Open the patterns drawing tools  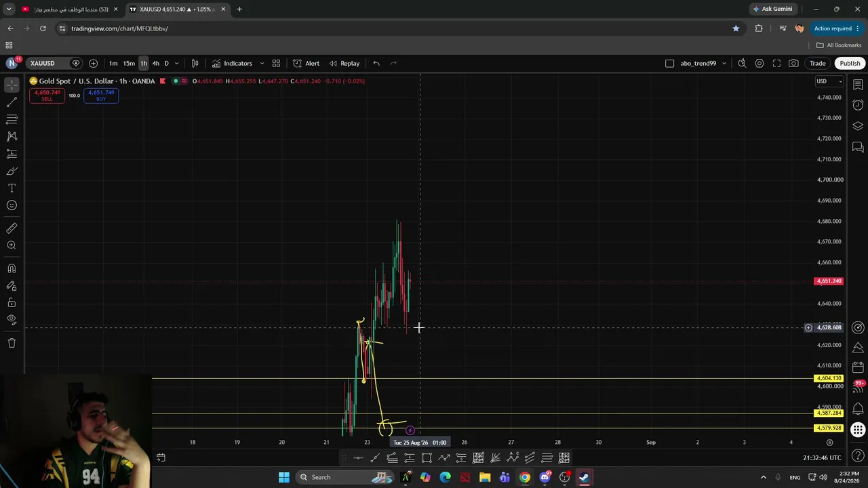(x=12, y=136)
